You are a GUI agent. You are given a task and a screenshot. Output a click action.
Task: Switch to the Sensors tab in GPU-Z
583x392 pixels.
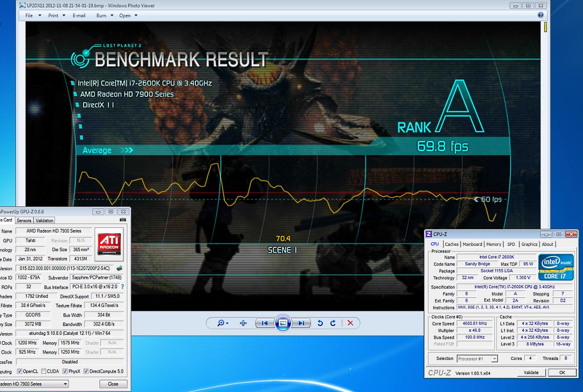click(x=24, y=221)
